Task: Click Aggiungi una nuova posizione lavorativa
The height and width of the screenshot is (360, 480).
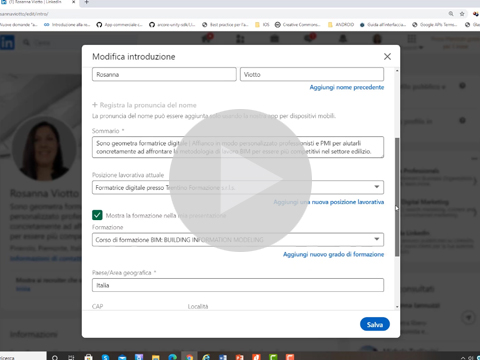Action: click(x=329, y=202)
